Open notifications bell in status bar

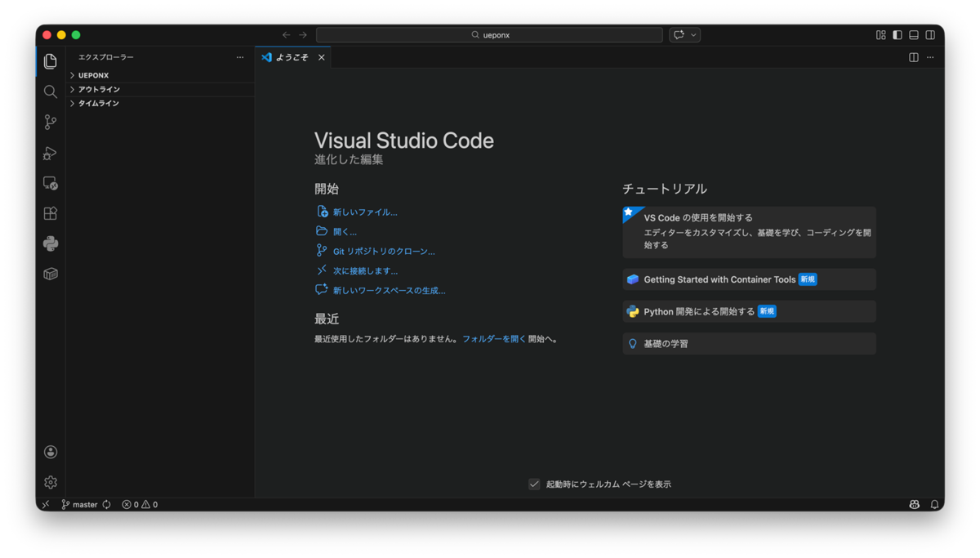click(x=934, y=505)
